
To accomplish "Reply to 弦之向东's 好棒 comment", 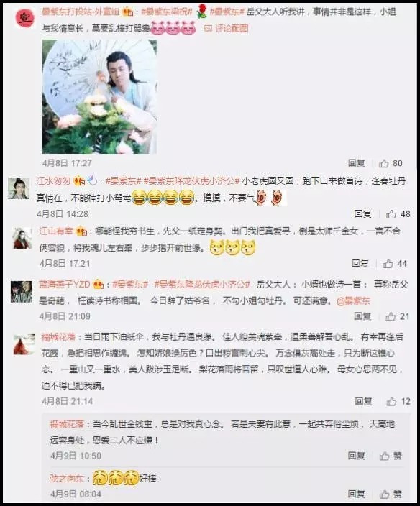I will [x=357, y=494].
